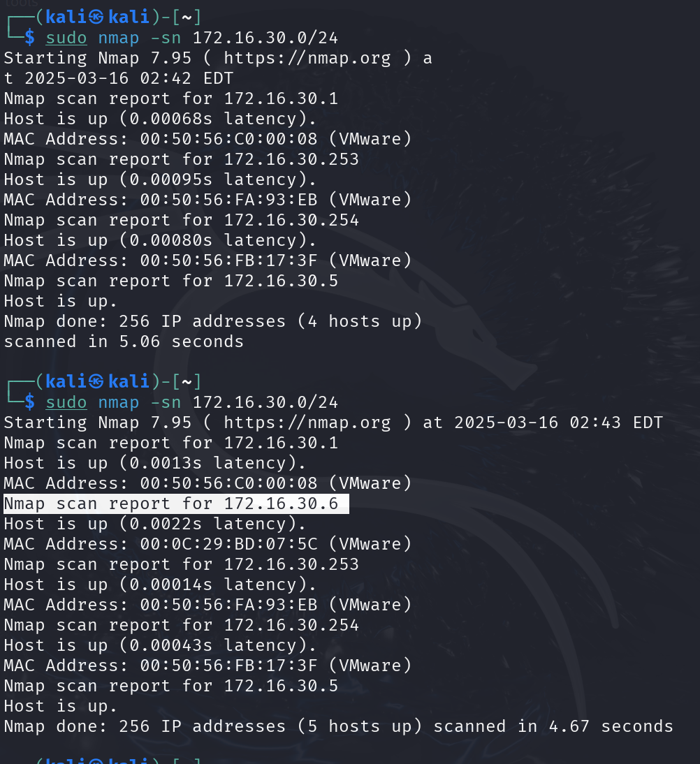Click the 'scanned in 5.06 seconds' line
This screenshot has height=764, width=700.
coord(124,342)
